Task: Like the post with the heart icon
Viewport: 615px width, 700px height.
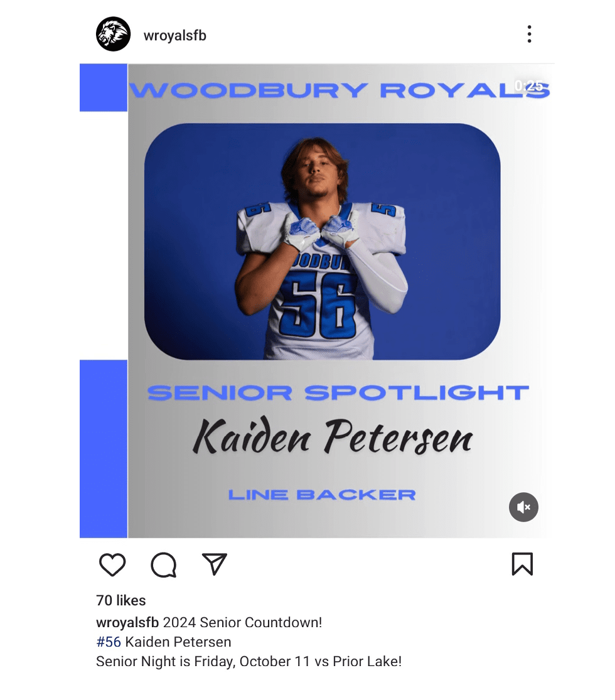Action: 112,564
